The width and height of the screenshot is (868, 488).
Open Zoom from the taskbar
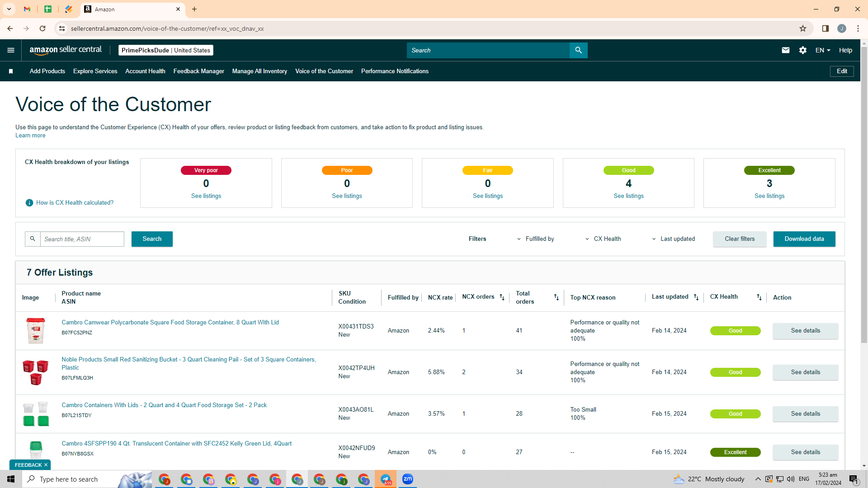click(x=408, y=479)
